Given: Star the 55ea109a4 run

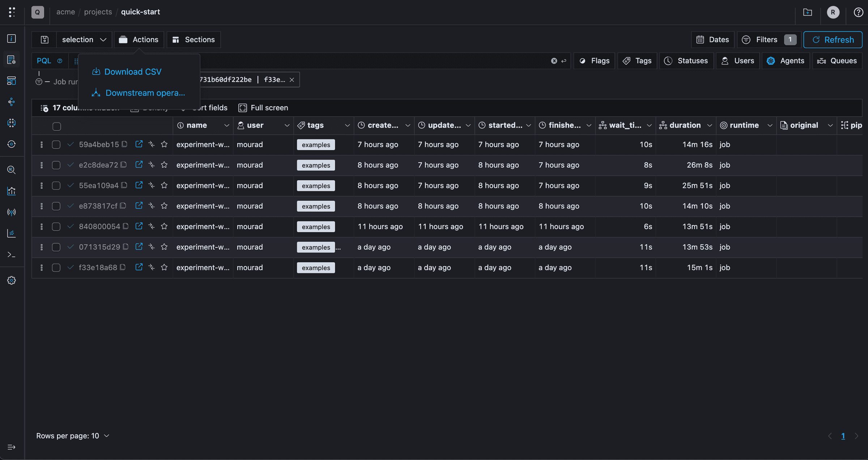Looking at the screenshot, I should (x=164, y=185).
